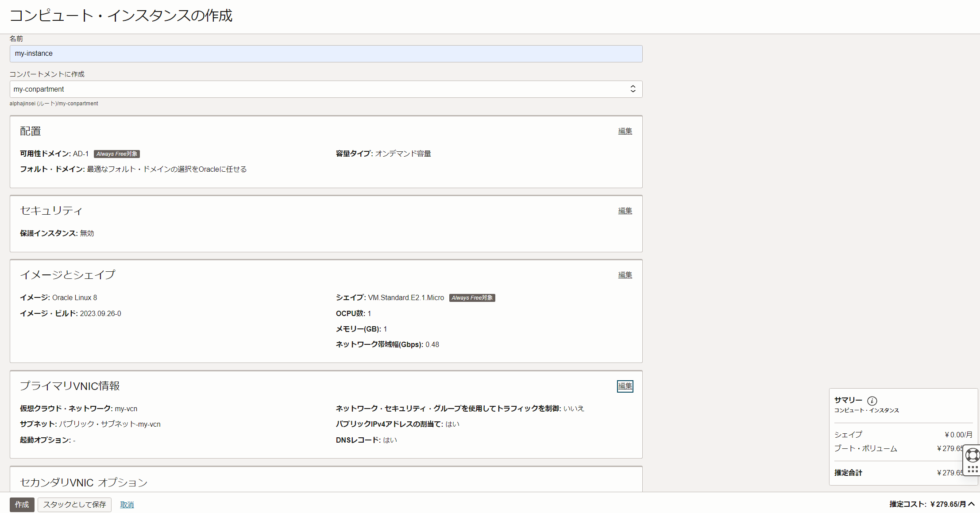Click the セカンダリVNIC オプション heading
Viewport: 980px width, 513px height.
click(x=84, y=482)
